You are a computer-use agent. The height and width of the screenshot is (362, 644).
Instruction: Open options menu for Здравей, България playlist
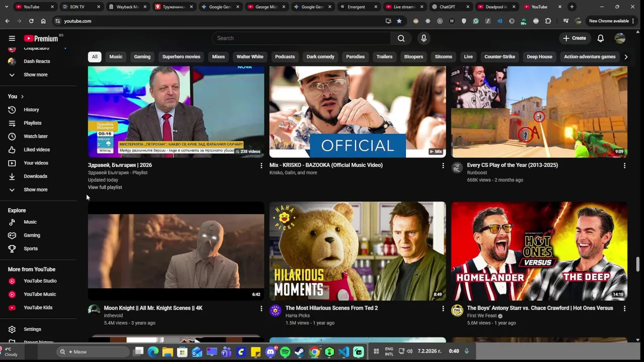point(261,165)
